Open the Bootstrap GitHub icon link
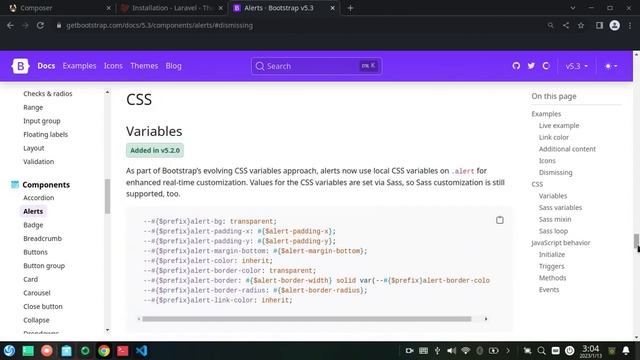The width and height of the screenshot is (640, 360). coord(516,66)
